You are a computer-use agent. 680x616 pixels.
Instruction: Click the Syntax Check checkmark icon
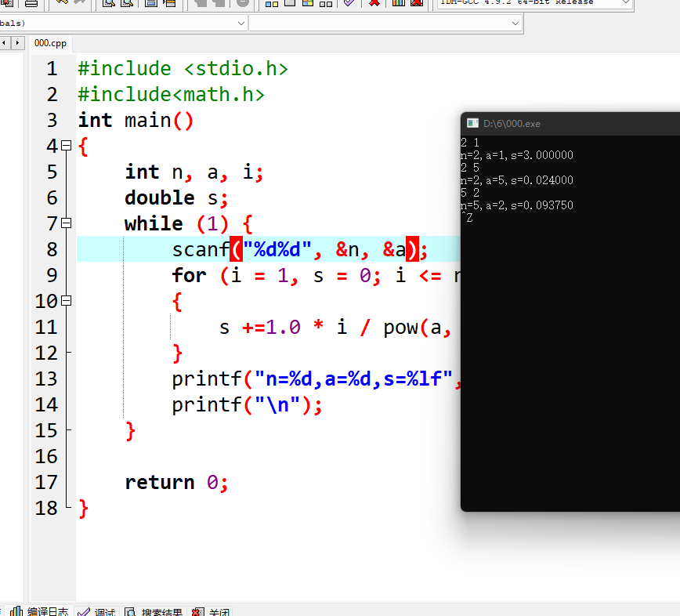point(349,2)
